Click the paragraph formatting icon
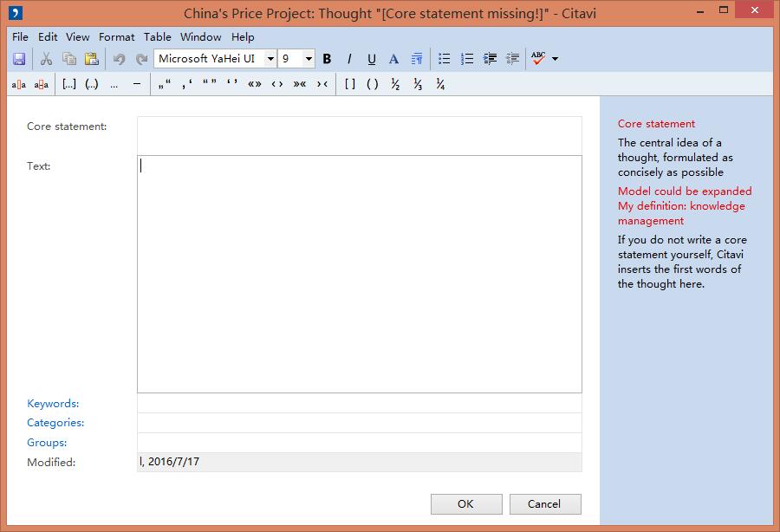The image size is (780, 532). [416, 59]
